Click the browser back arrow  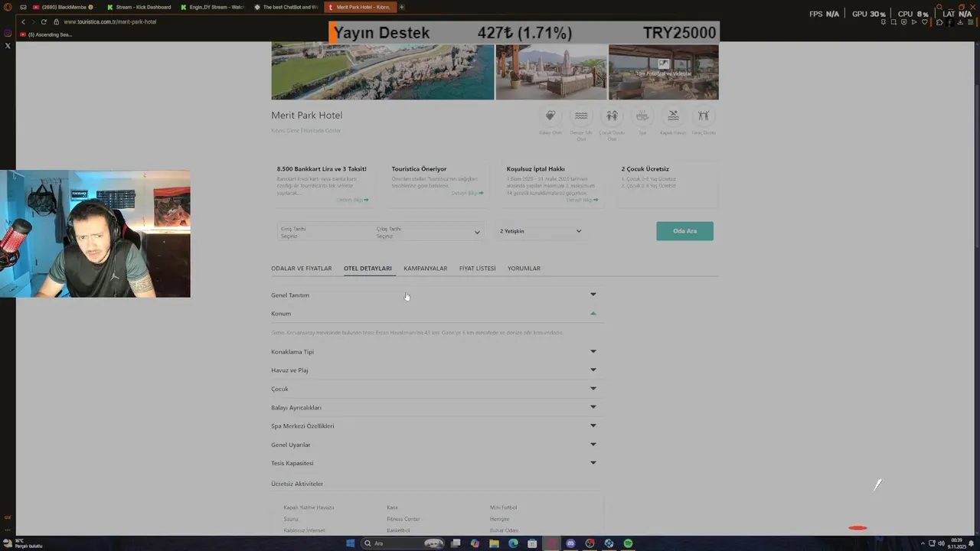[23, 21]
